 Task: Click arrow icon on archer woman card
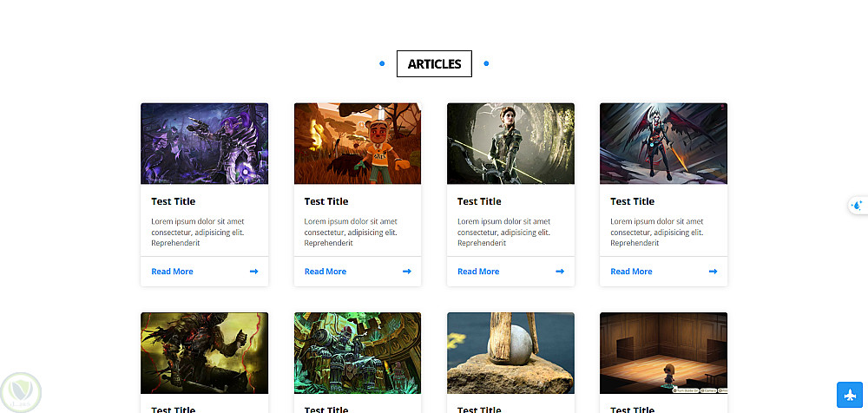(560, 272)
